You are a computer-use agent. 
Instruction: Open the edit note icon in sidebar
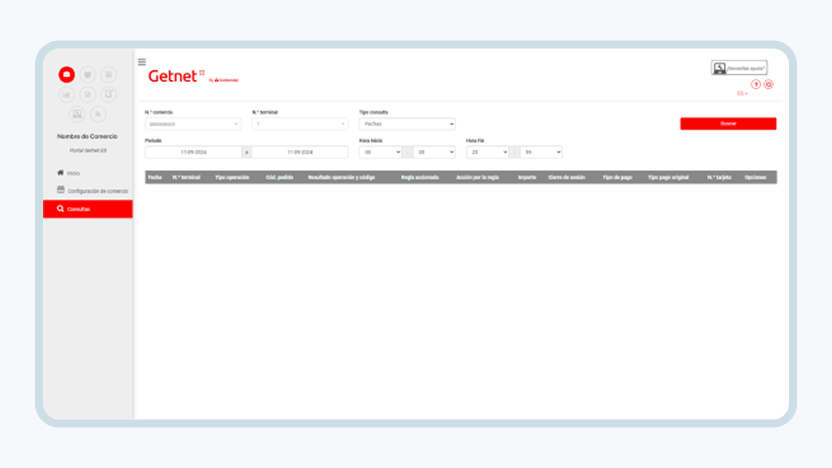click(108, 94)
